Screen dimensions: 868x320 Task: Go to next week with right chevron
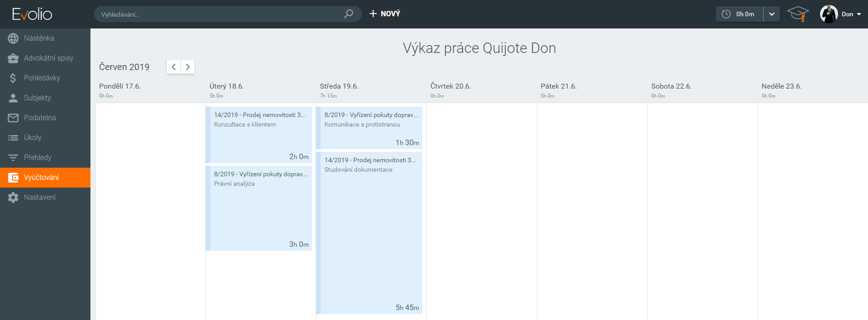pos(188,67)
